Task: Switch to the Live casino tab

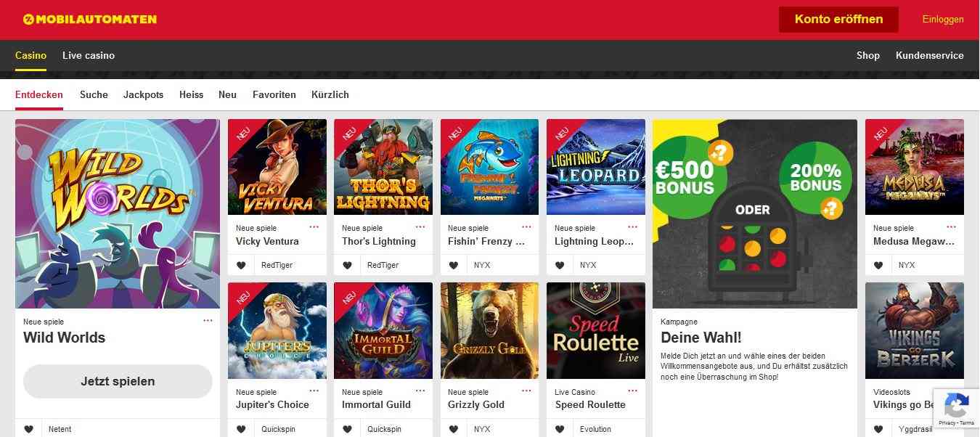Action: 89,55
